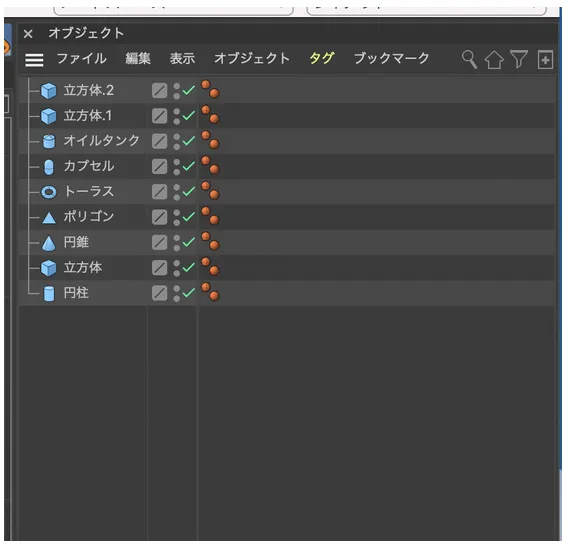Toggle visibility dots for カプセル
The width and height of the screenshot is (567, 546).
tap(176, 167)
